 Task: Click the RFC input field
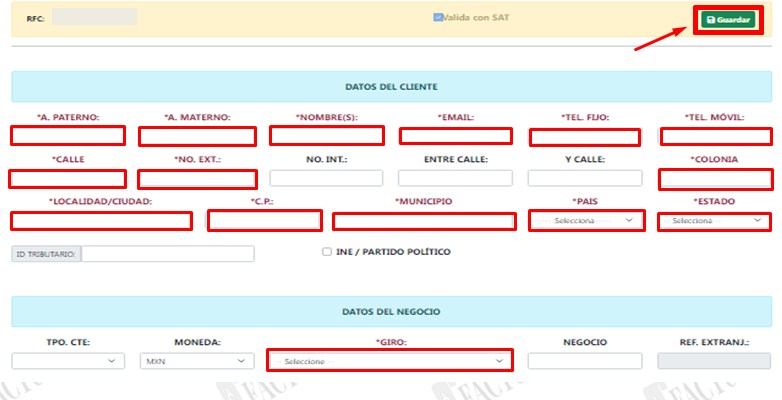pyautogui.click(x=94, y=16)
